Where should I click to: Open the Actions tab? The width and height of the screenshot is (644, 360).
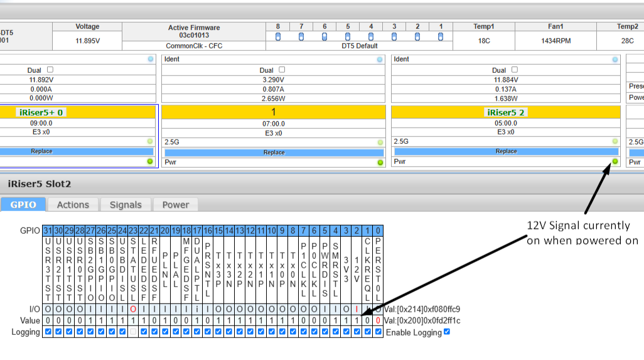pos(73,205)
